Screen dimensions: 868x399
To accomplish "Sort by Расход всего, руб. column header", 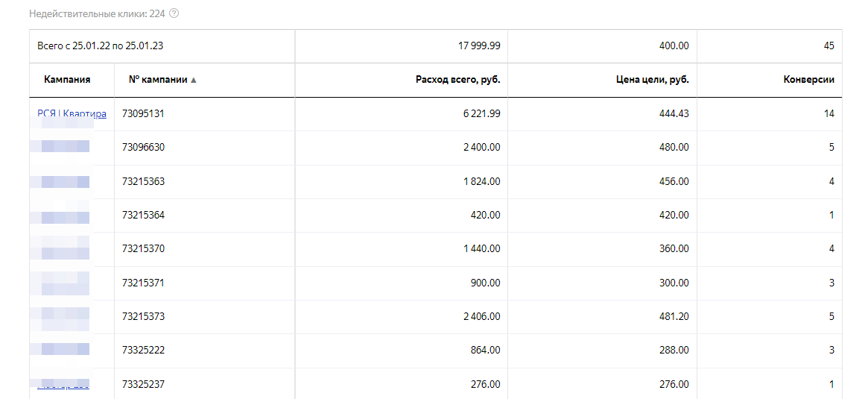I will point(457,79).
